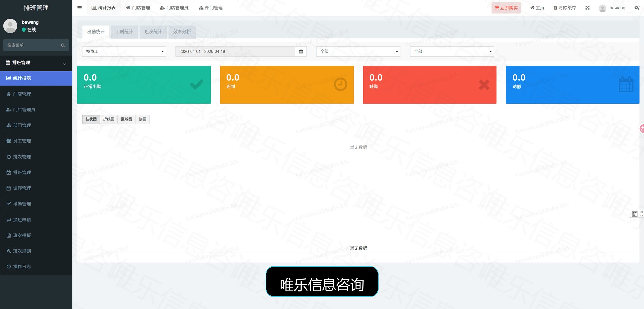
Task: Open the 按员工 grouping dropdown
Action: (124, 51)
